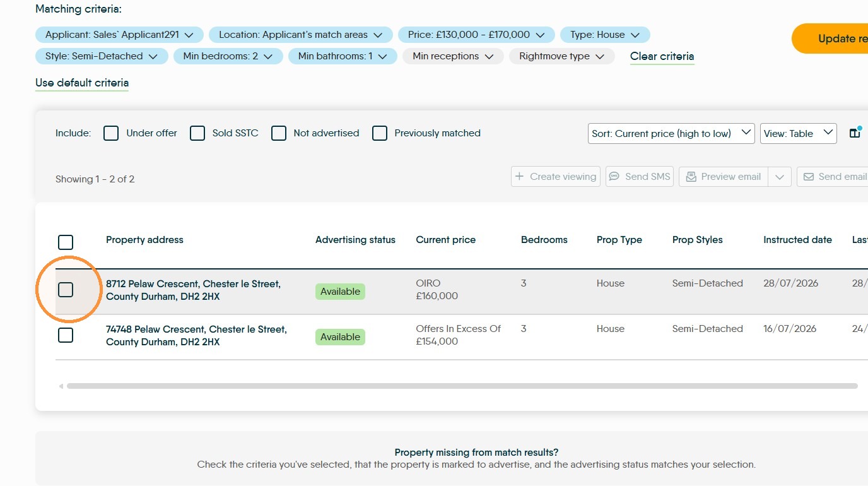Viewport: 868px width, 486px height.
Task: Open the column settings icon beside View
Action: tap(855, 133)
